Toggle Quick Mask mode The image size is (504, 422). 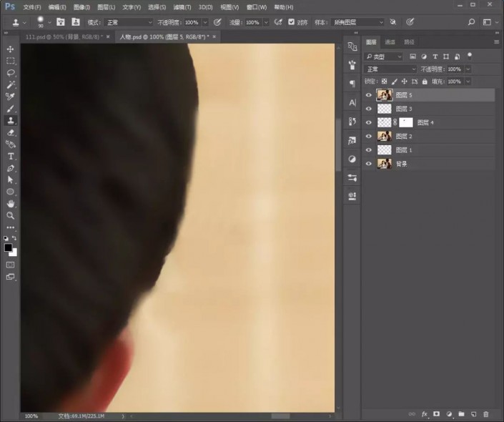[x=10, y=265]
